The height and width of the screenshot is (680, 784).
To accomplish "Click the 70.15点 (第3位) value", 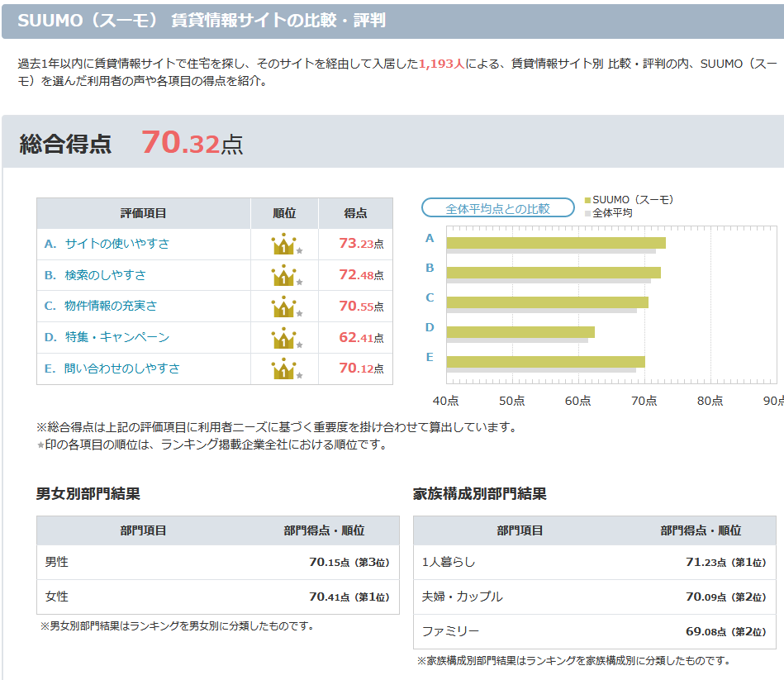I will 349,562.
